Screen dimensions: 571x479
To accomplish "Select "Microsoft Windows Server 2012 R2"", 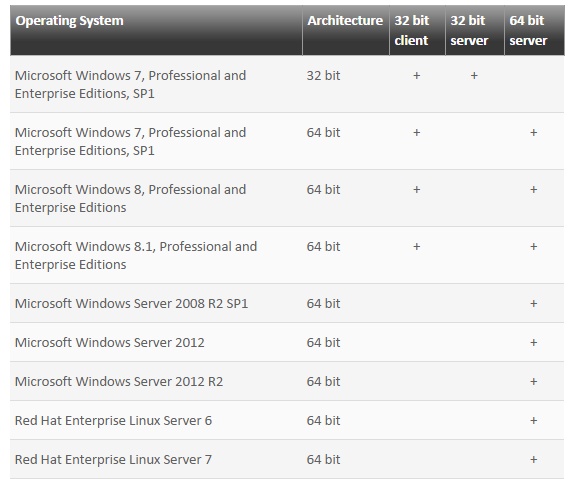I will (x=119, y=381).
